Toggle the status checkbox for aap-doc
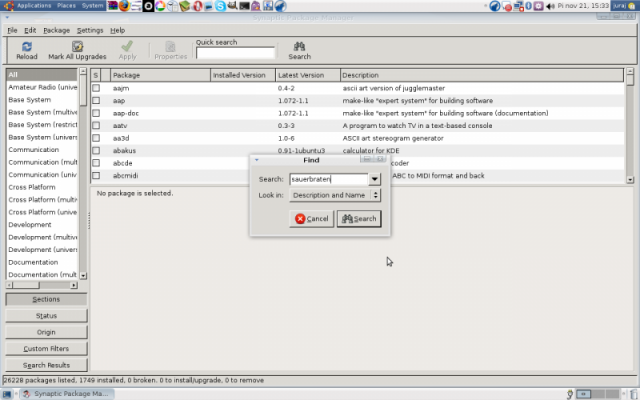This screenshot has width=640, height=400. click(x=96, y=113)
